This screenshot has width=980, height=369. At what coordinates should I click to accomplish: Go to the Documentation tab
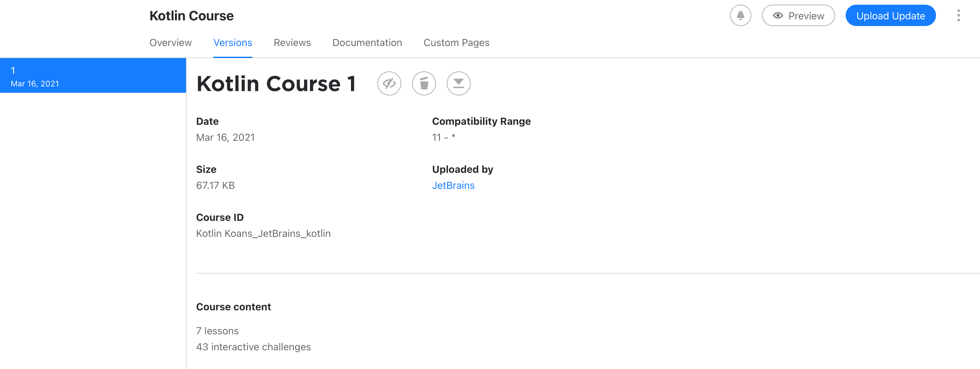pyautogui.click(x=367, y=43)
